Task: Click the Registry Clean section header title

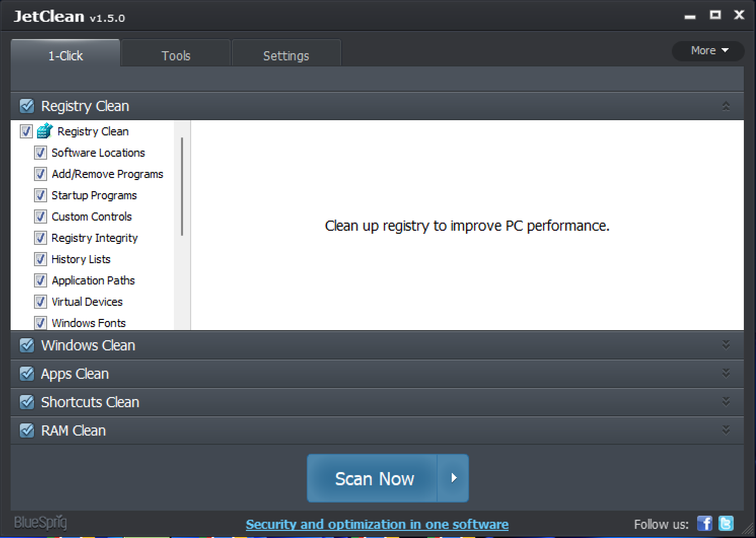Action: pos(85,106)
